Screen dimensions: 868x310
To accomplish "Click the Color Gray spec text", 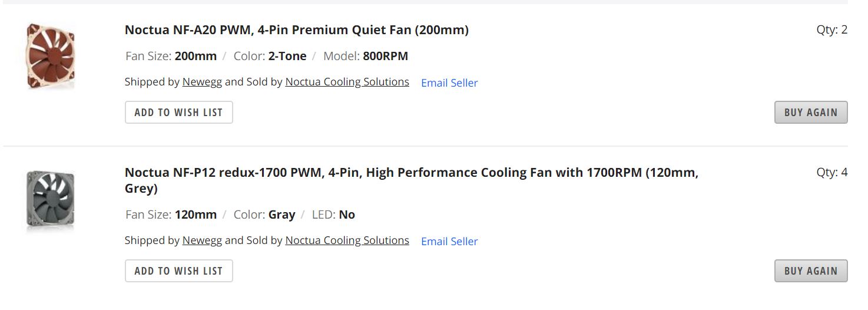I will point(264,215).
